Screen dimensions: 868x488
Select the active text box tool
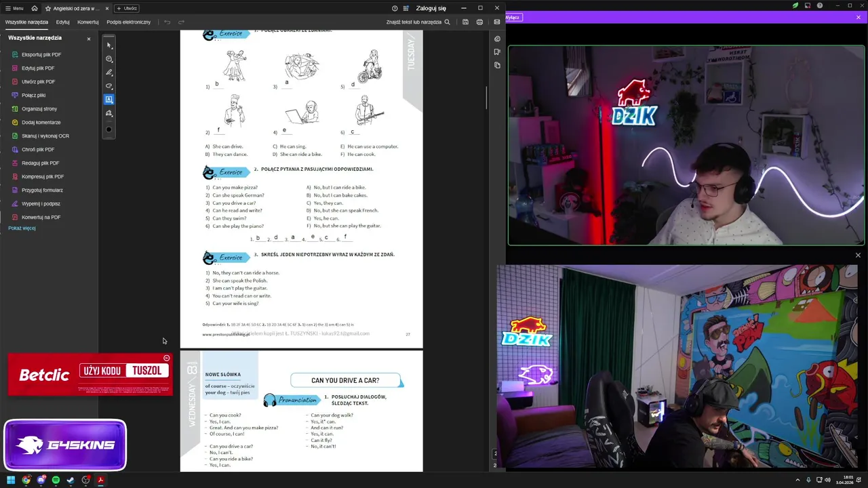click(x=109, y=100)
